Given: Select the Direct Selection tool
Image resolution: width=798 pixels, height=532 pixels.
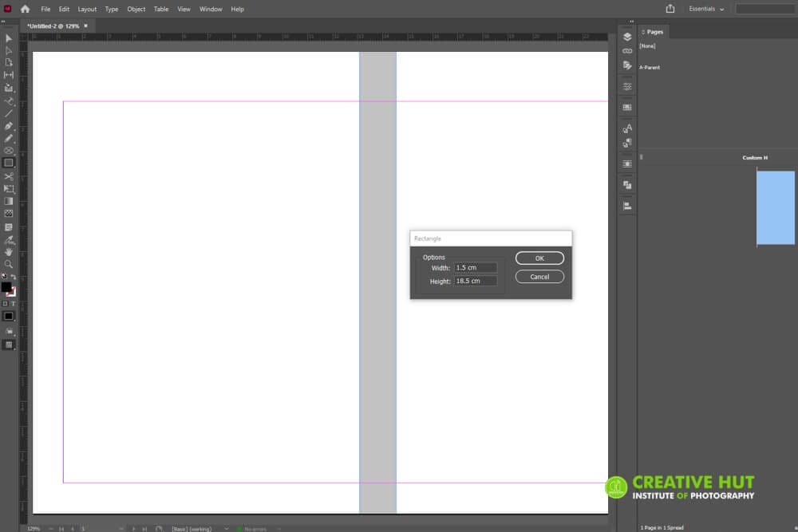Looking at the screenshot, I should pos(9,50).
